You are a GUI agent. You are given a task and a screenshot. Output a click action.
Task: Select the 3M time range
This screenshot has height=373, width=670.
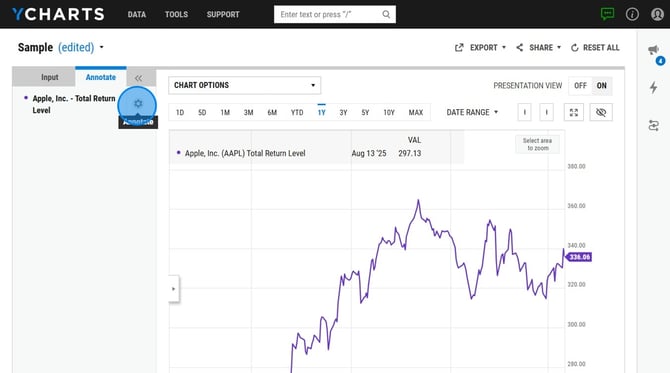248,112
